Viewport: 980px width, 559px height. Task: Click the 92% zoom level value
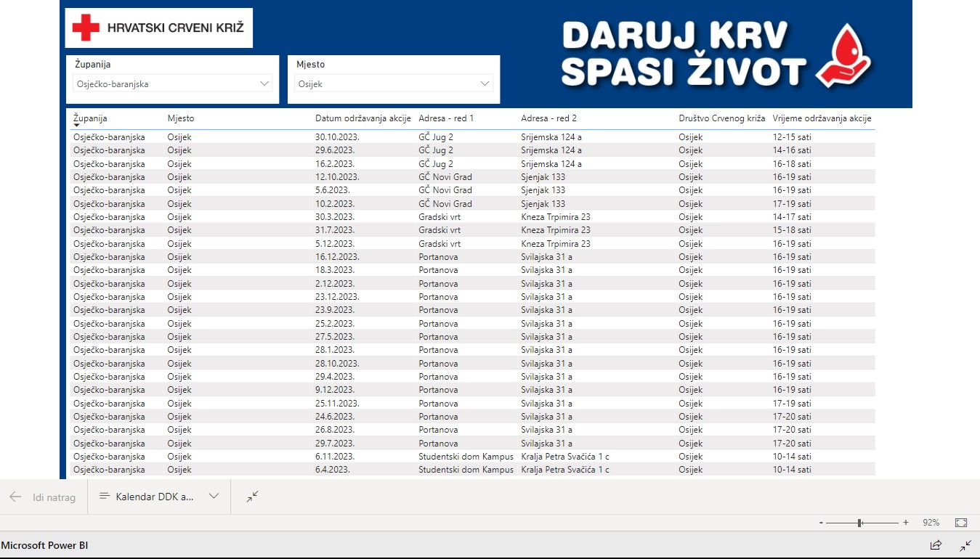point(931,523)
